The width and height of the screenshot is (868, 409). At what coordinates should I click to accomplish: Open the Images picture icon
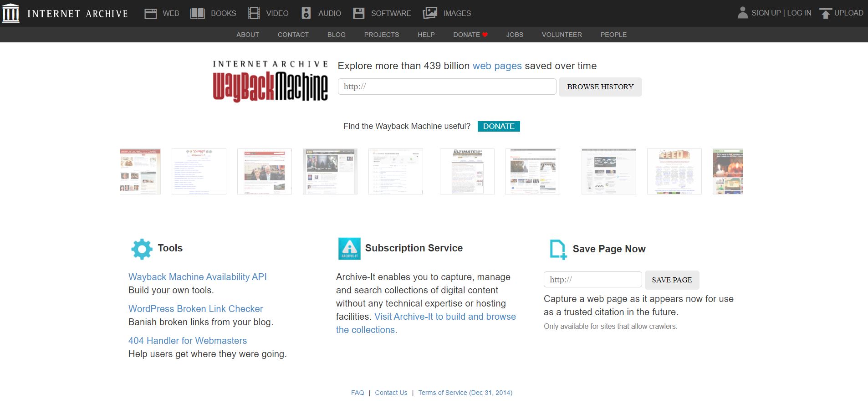pos(430,13)
